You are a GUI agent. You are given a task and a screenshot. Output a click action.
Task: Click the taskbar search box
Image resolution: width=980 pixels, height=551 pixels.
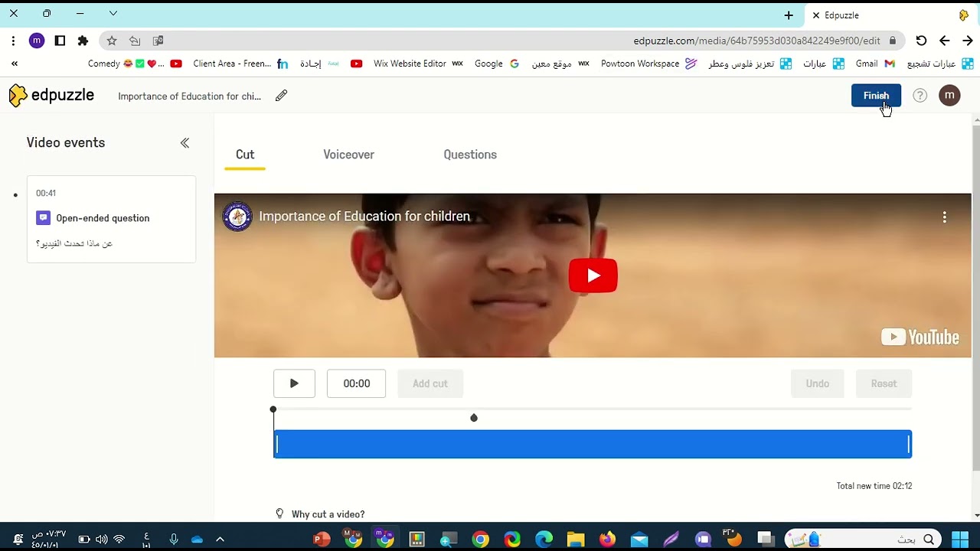[864, 540]
